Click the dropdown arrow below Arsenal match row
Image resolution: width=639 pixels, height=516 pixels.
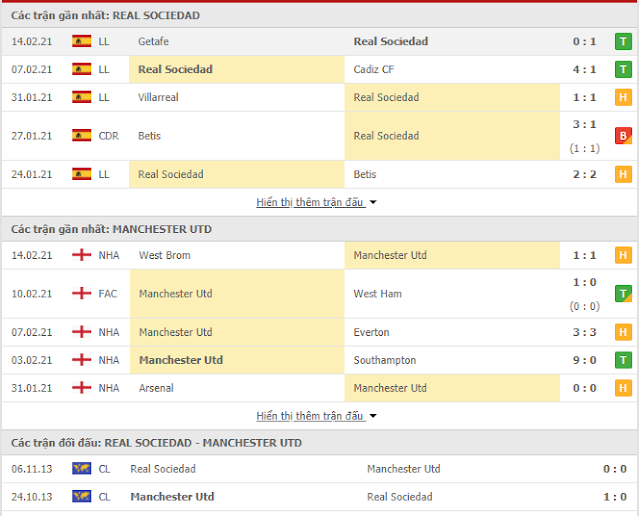point(373,416)
